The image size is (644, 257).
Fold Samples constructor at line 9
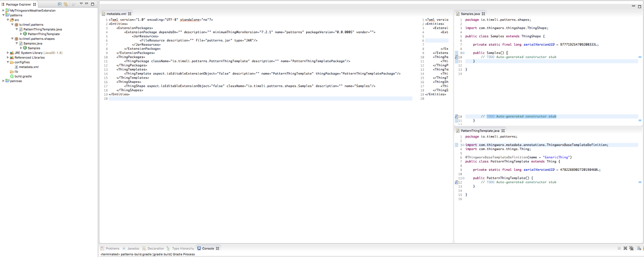(464, 53)
